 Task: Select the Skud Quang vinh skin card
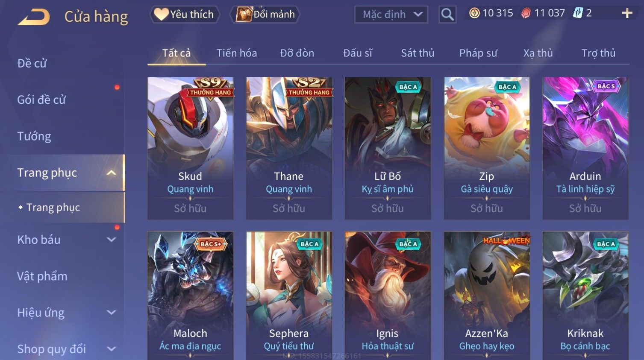click(191, 148)
